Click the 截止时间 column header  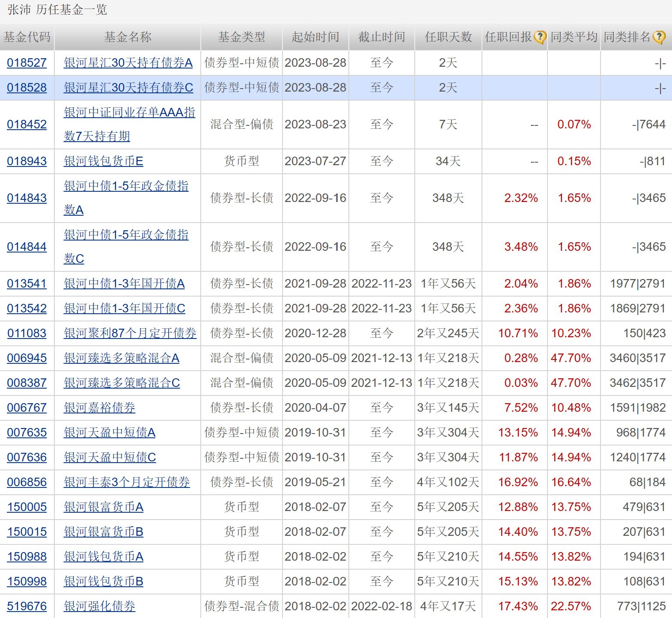click(381, 37)
